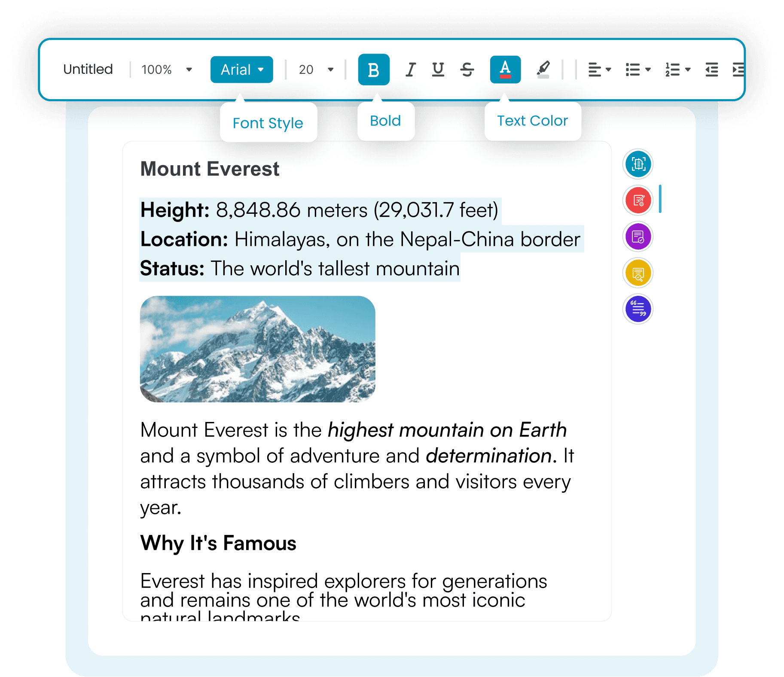The height and width of the screenshot is (677, 784).
Task: Click the yellow document search sidebar icon
Action: 638,273
